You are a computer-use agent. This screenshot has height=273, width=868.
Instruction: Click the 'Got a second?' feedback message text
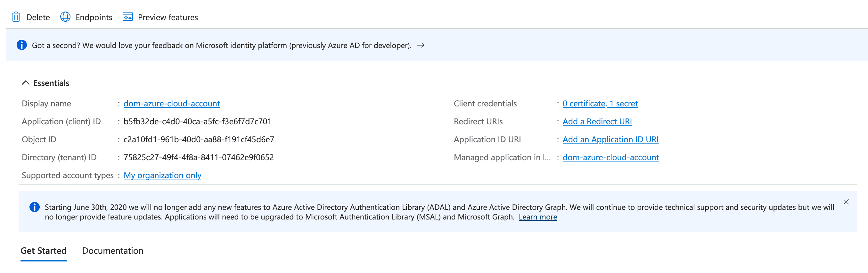222,45
